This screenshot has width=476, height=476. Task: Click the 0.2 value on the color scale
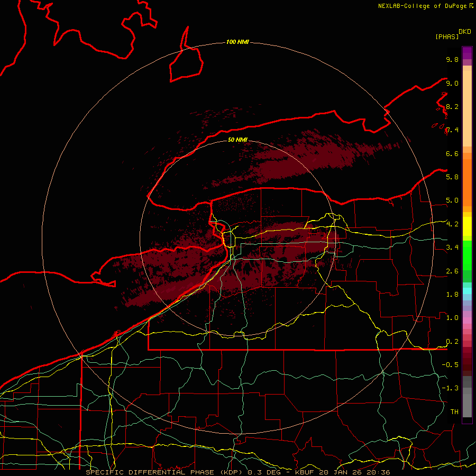click(452, 342)
